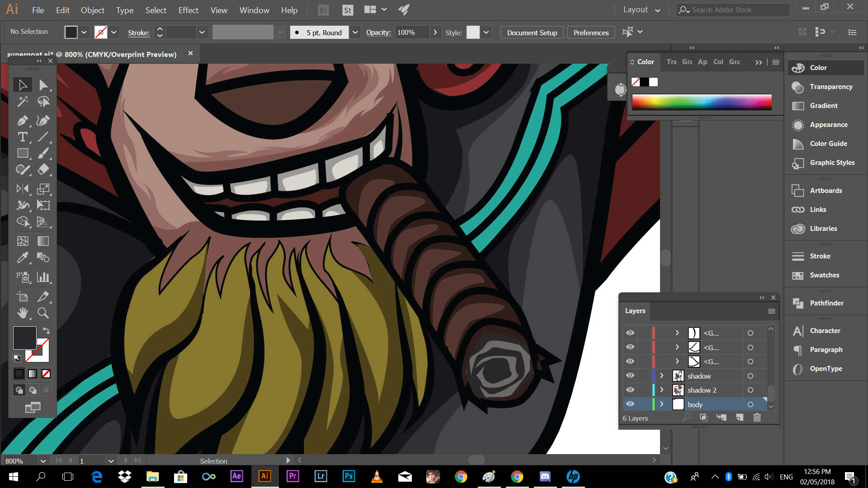
Task: Select the Type tool
Action: (22, 137)
